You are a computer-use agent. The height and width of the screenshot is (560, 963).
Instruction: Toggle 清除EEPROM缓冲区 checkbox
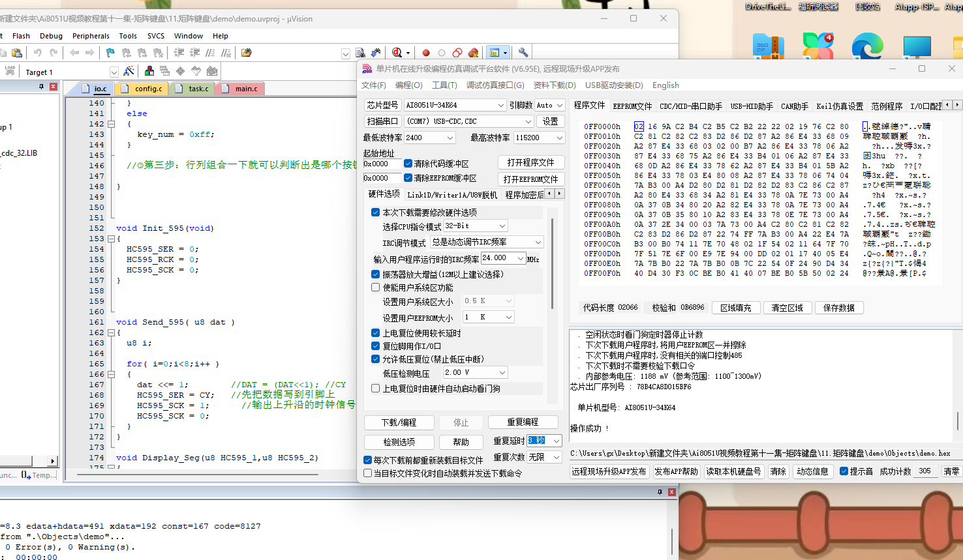click(x=408, y=178)
